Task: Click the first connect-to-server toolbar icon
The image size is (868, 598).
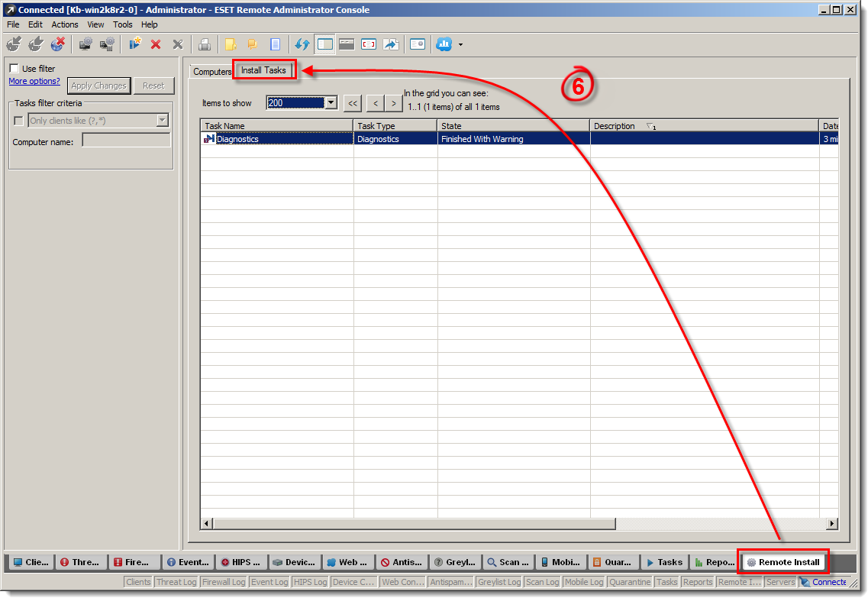Action: [x=14, y=44]
